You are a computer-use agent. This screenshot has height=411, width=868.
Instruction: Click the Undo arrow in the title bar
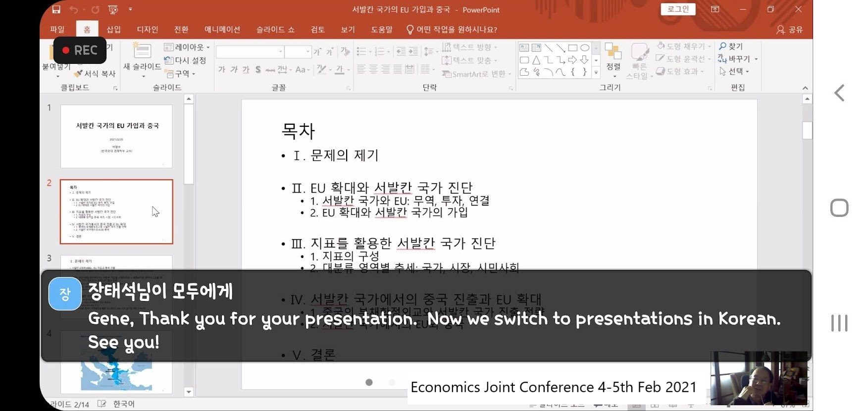click(74, 9)
